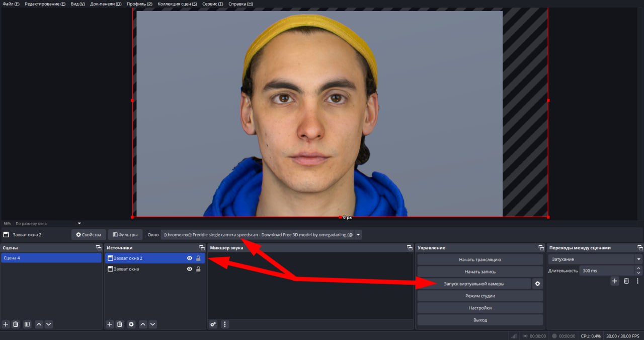Screen dimensions: 644x340
Task: Toggle lock on 'Захват окна 2' source
Action: (198, 258)
